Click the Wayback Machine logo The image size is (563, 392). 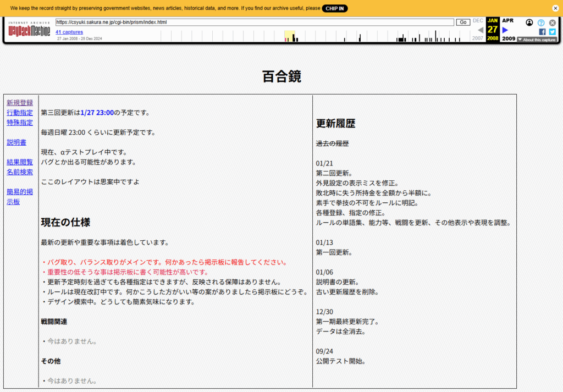tap(29, 30)
